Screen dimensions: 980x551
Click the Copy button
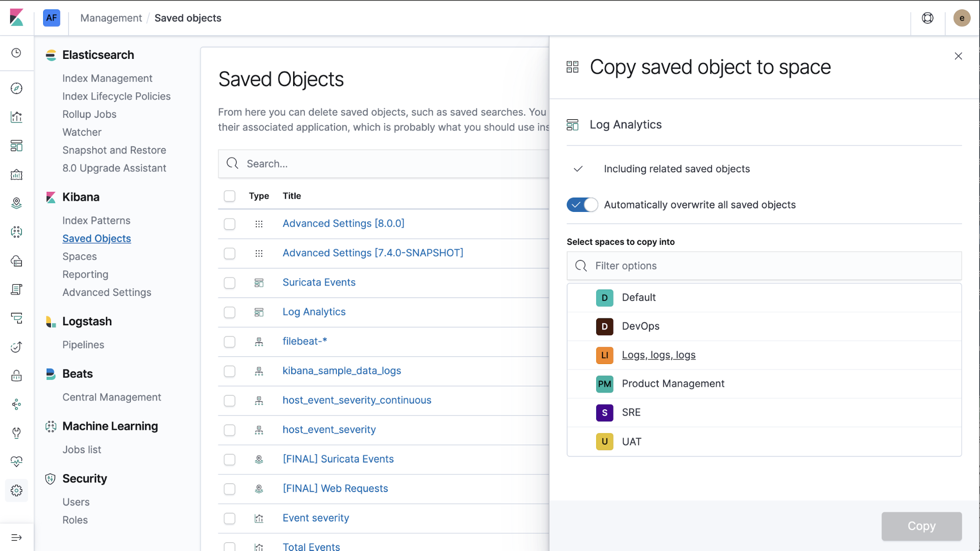(921, 526)
